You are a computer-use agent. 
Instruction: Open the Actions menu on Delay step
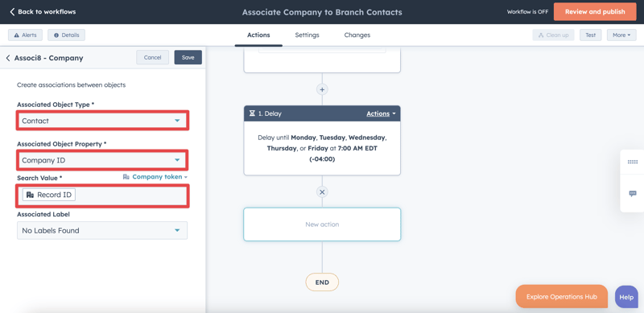tap(381, 113)
